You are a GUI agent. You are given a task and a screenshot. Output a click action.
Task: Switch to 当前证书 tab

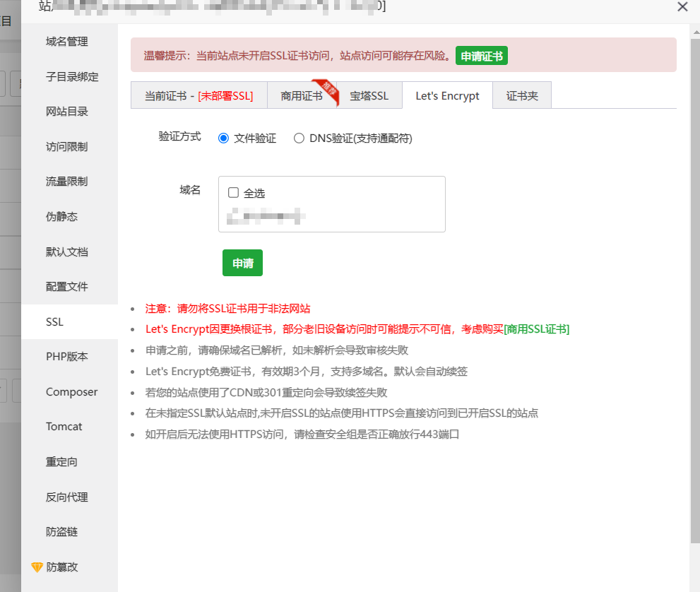pyautogui.click(x=199, y=95)
